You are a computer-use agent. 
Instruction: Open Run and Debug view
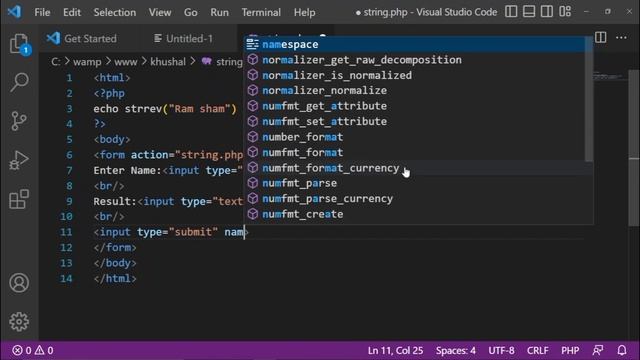click(19, 160)
